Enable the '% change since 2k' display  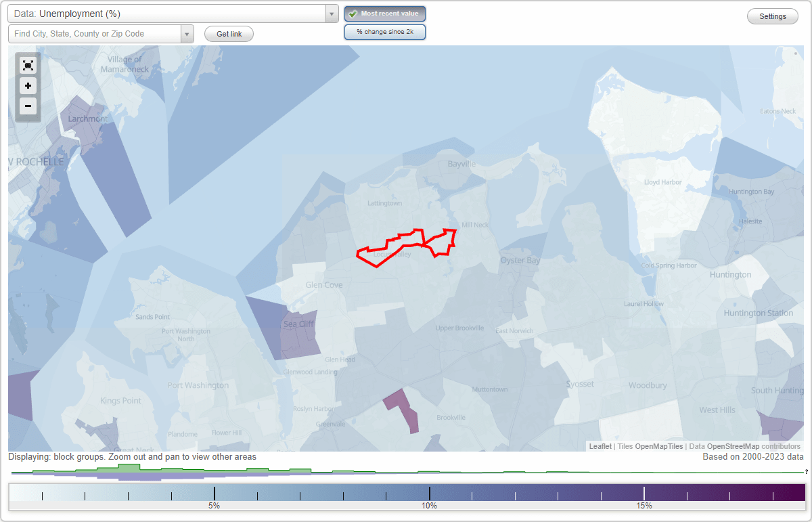click(384, 31)
